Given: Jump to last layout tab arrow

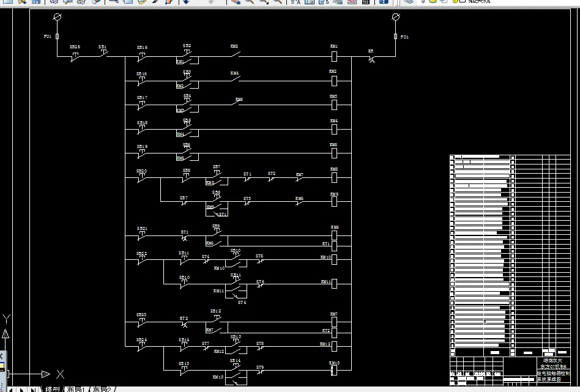Looking at the screenshot, I should coord(33,390).
